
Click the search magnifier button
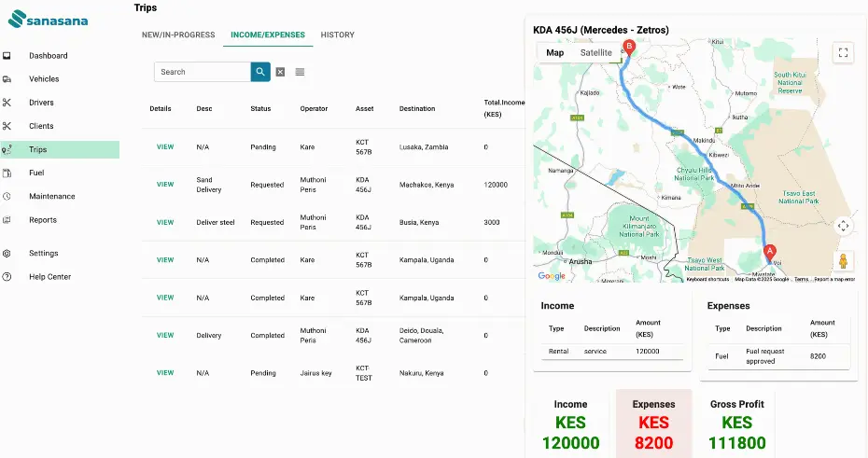click(259, 72)
